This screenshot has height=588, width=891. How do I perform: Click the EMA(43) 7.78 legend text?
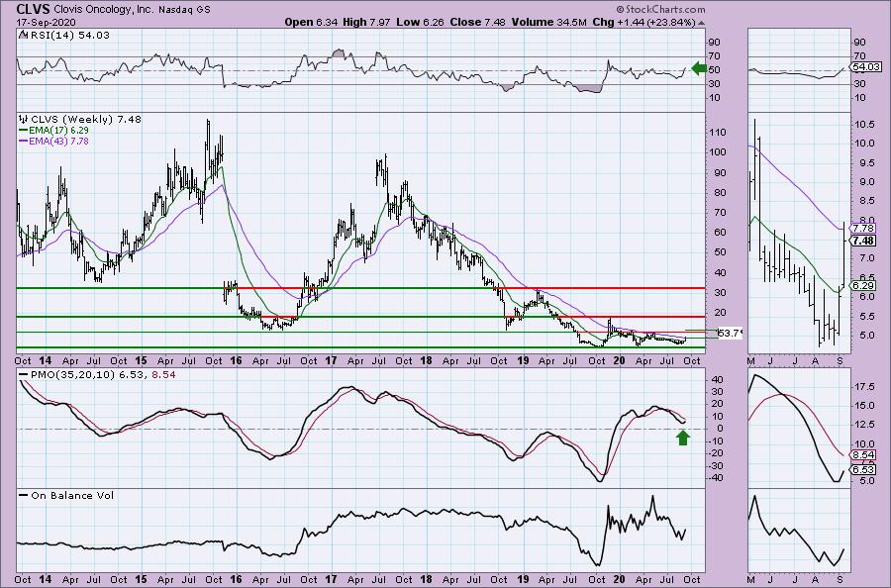(58, 141)
